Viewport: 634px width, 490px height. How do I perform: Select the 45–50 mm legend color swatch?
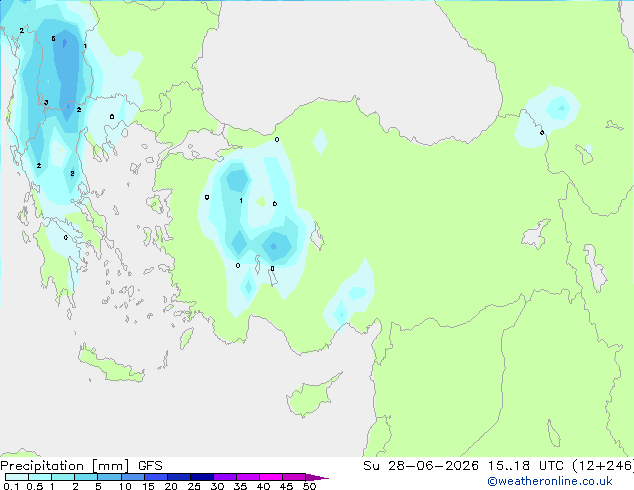294,477
